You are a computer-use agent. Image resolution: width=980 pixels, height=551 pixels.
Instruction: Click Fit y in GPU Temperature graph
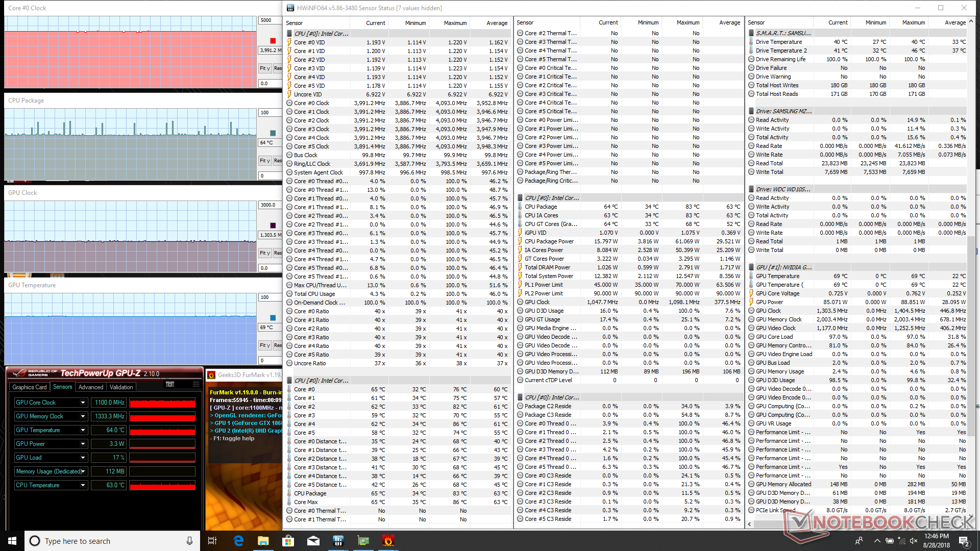(x=264, y=345)
